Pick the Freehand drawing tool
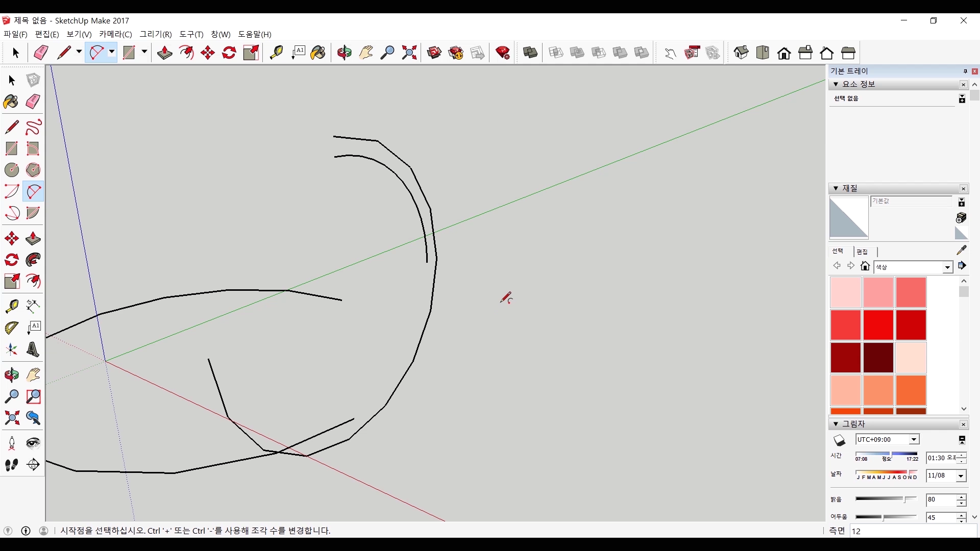This screenshot has width=980, height=551. 33,127
